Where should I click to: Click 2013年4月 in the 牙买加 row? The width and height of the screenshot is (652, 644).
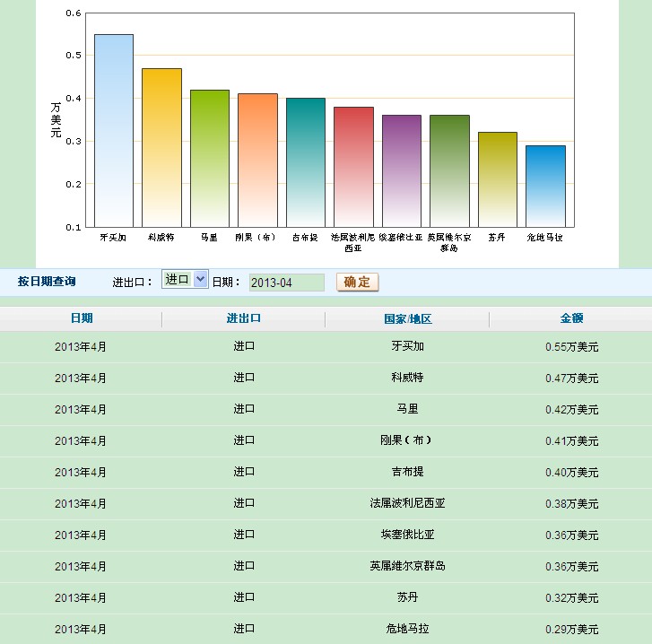80,347
